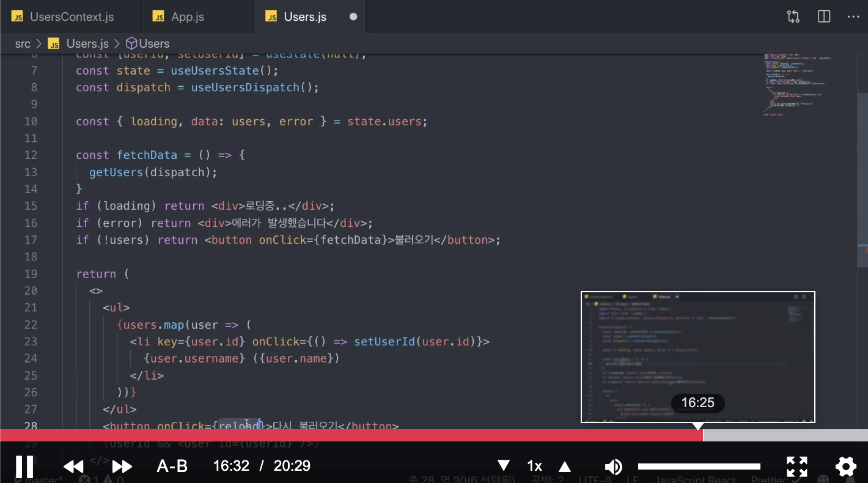The width and height of the screenshot is (868, 483).
Task: Click the src breadcrumb folder
Action: (23, 43)
